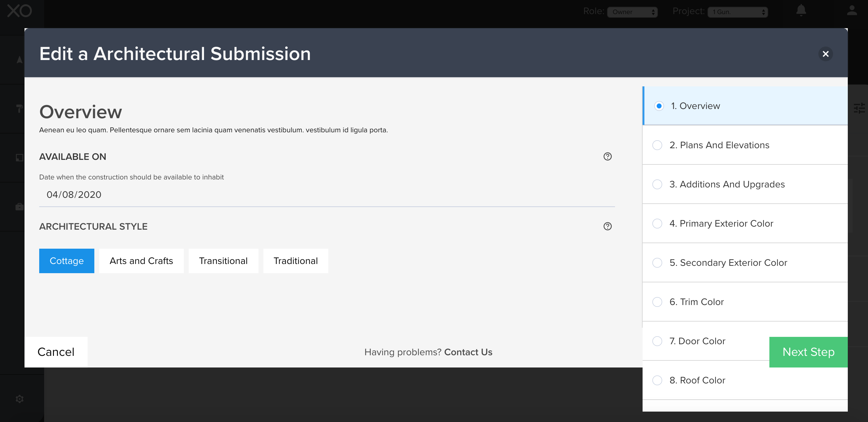The width and height of the screenshot is (868, 422).
Task: Click the filter sliders icon
Action: [859, 108]
